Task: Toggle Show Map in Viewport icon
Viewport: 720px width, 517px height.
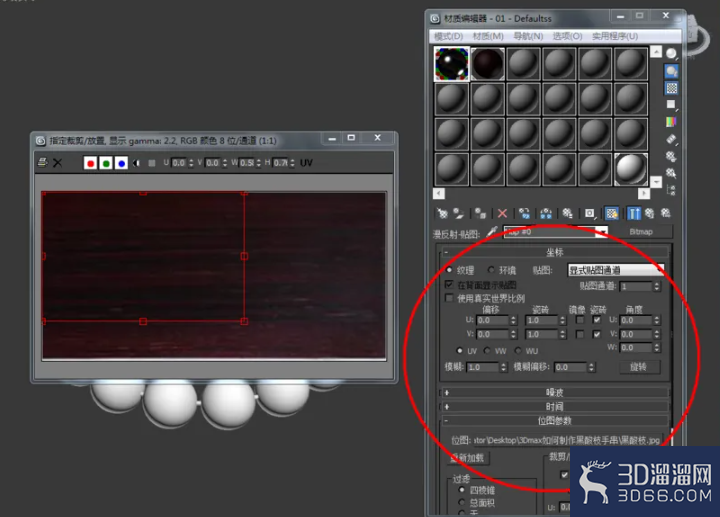Action: [612, 213]
